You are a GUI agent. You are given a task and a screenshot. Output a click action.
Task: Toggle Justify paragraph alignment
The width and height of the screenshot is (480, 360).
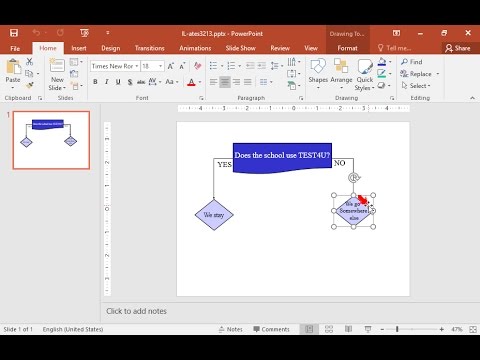point(248,82)
